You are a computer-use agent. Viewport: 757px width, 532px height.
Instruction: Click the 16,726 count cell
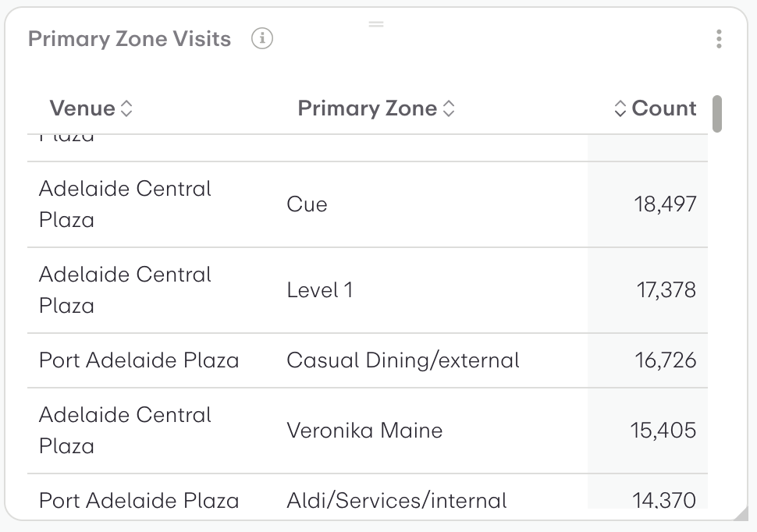point(666,360)
